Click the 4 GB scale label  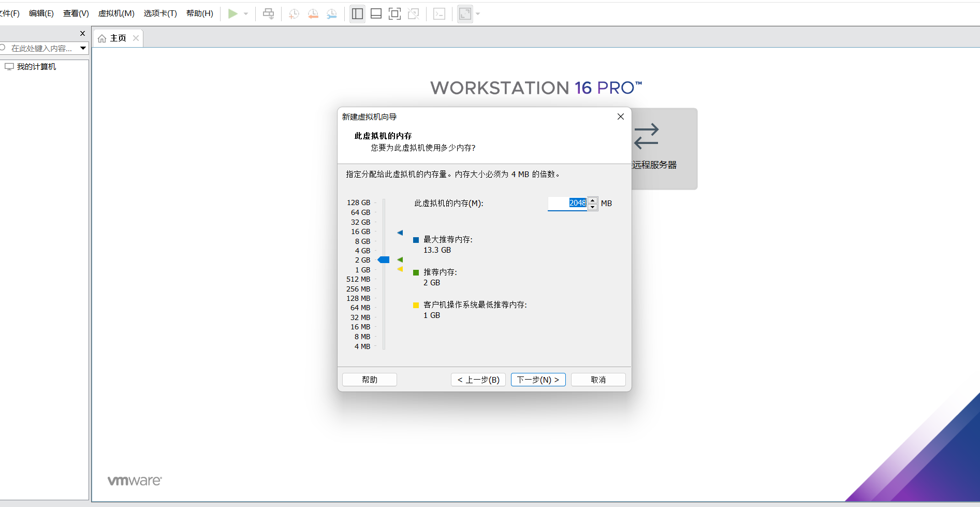362,251
